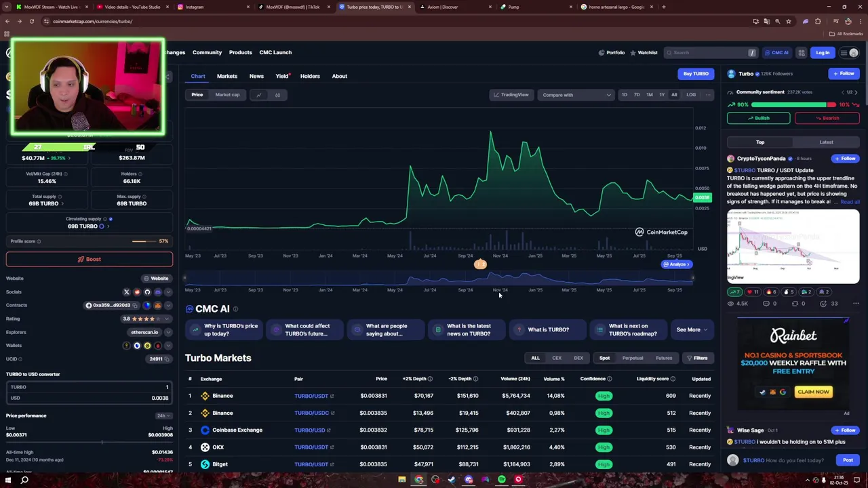Screen dimensions: 868x488
Task: Click the comment icon on CryptoTyconPanda post
Action: [766, 304]
